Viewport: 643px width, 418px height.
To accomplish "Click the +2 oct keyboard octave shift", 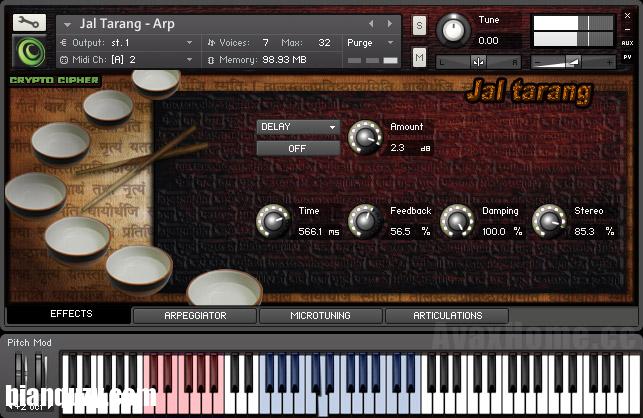I will point(30,407).
